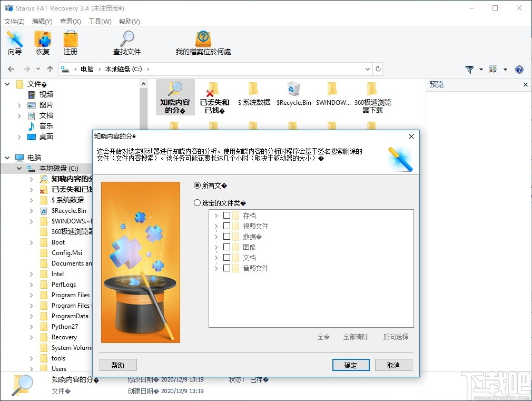Image resolution: width=532 pixels, height=401 pixels.
Task: Select the 所有文 radio button
Action: tap(197, 185)
